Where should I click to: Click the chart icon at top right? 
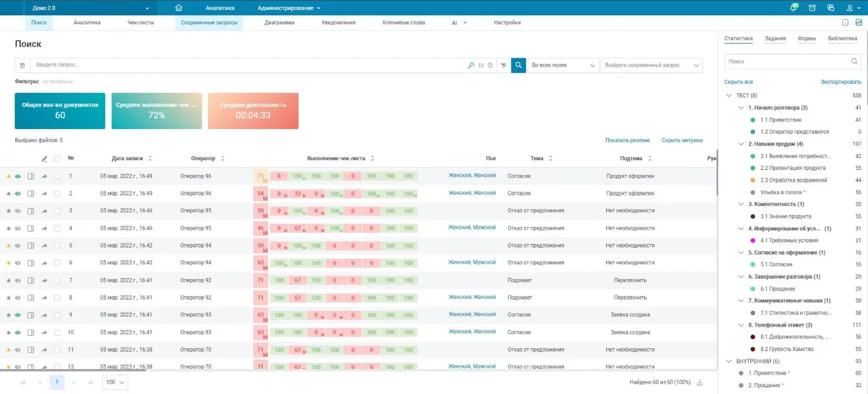pos(859,22)
